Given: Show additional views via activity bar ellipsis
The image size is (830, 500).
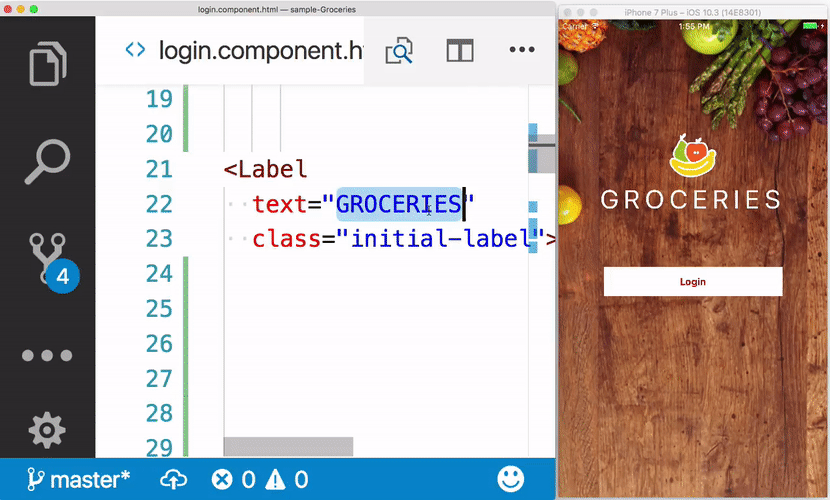Looking at the screenshot, I should pos(47,355).
